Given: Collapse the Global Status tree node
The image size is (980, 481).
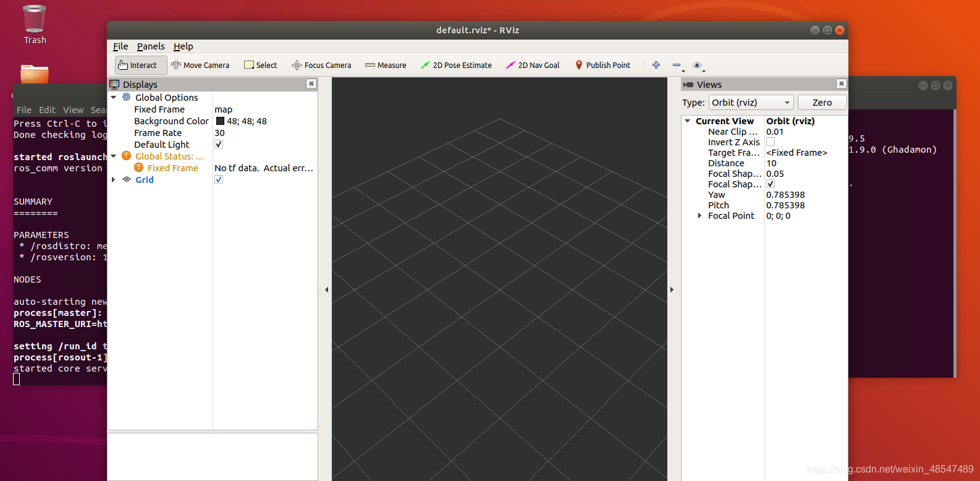Looking at the screenshot, I should coord(114,156).
